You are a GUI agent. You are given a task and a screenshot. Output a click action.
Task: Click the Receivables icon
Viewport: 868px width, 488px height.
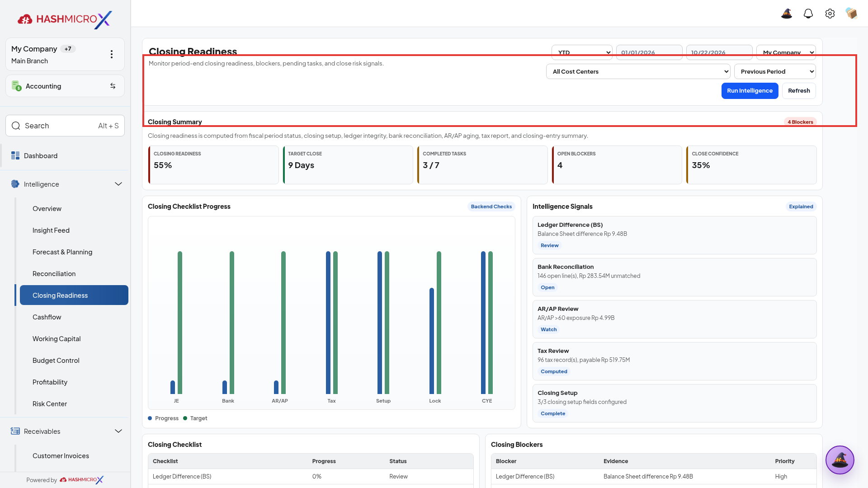tap(15, 431)
